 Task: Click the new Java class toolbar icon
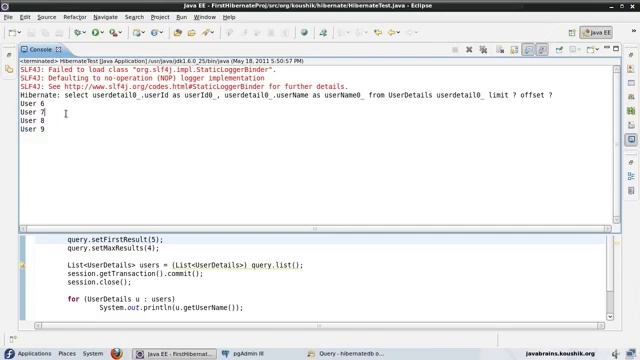(x=155, y=33)
